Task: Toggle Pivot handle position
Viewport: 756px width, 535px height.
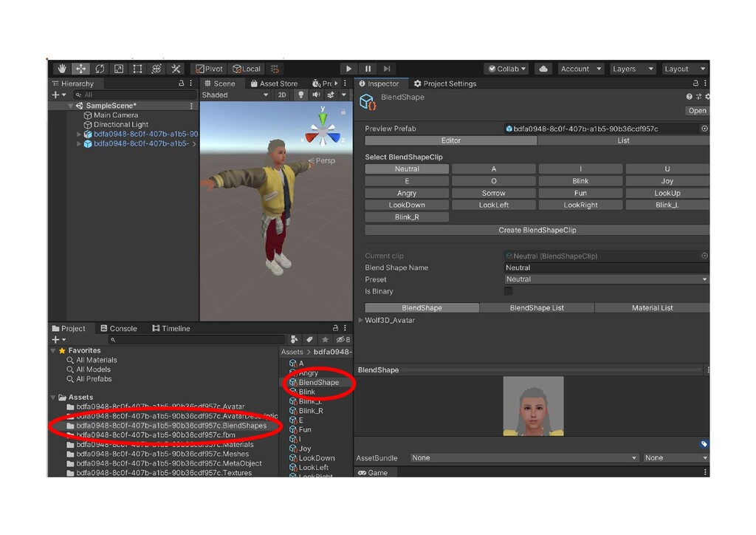Action: [x=209, y=69]
